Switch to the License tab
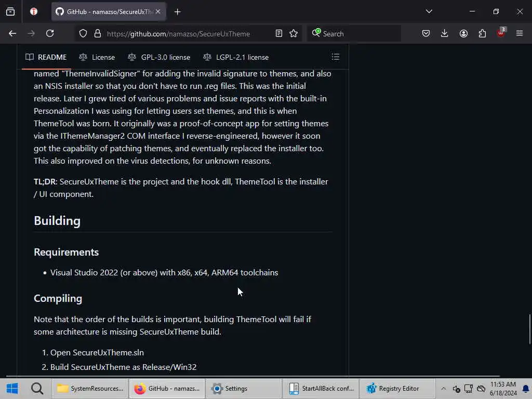The image size is (532, 399). coord(97,57)
